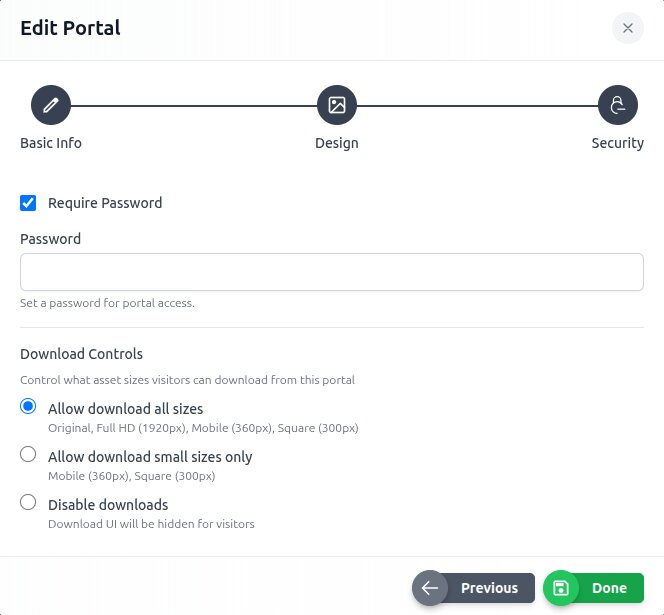
Task: Click the Download Controls heading
Action: point(82,354)
